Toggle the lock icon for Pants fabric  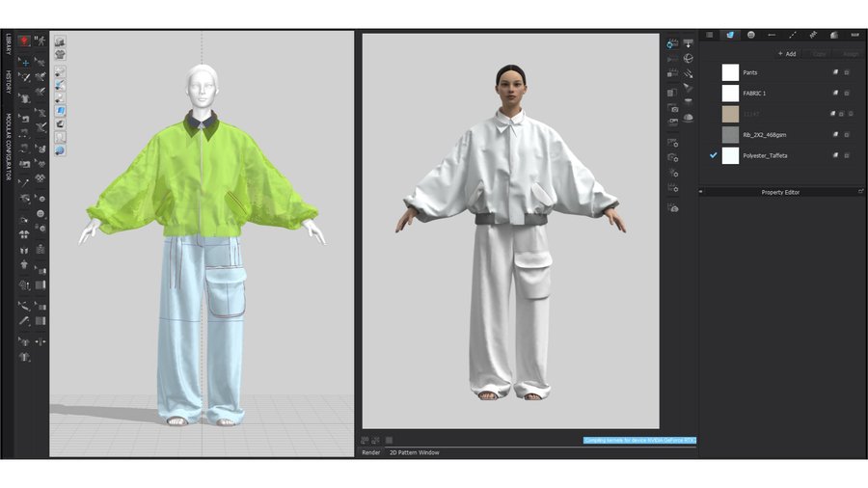(847, 72)
